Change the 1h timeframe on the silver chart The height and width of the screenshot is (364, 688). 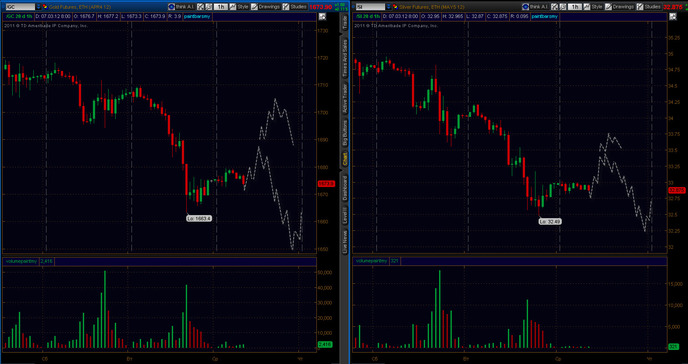574,7
